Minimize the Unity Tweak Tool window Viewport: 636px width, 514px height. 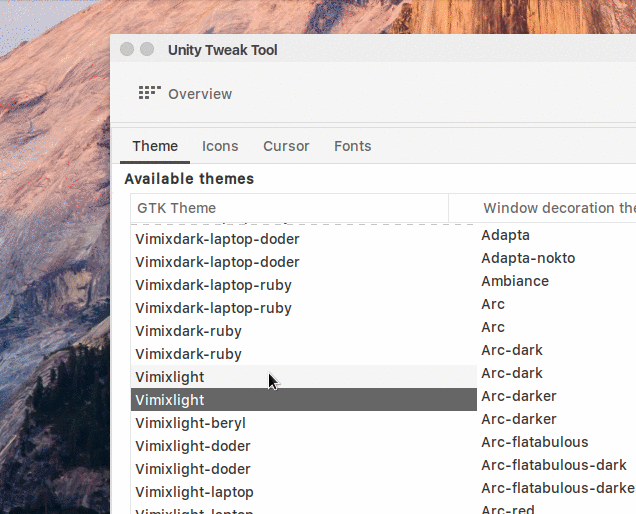click(147, 49)
